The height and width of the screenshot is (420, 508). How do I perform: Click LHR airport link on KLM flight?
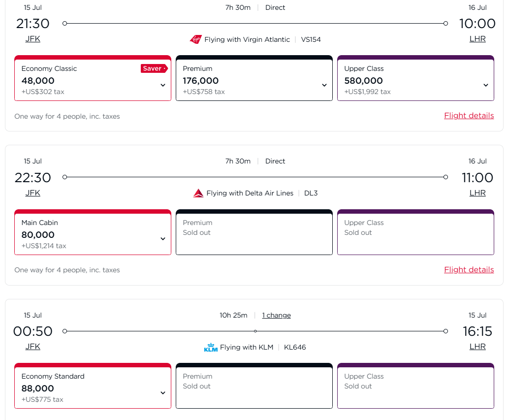[477, 346]
